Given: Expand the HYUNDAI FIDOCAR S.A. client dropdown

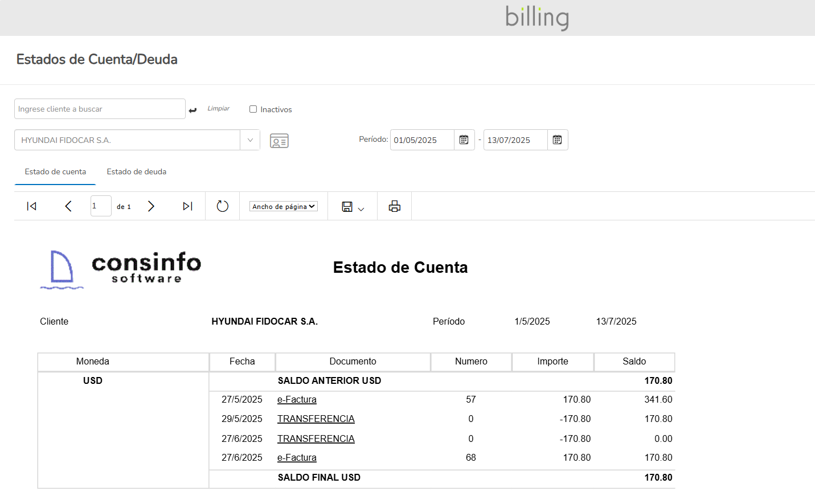Looking at the screenshot, I should (250, 140).
